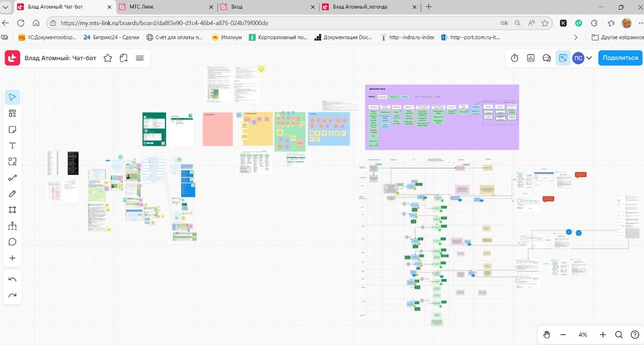Toggle the hand pan mode
The image size is (644, 345).
point(547,334)
